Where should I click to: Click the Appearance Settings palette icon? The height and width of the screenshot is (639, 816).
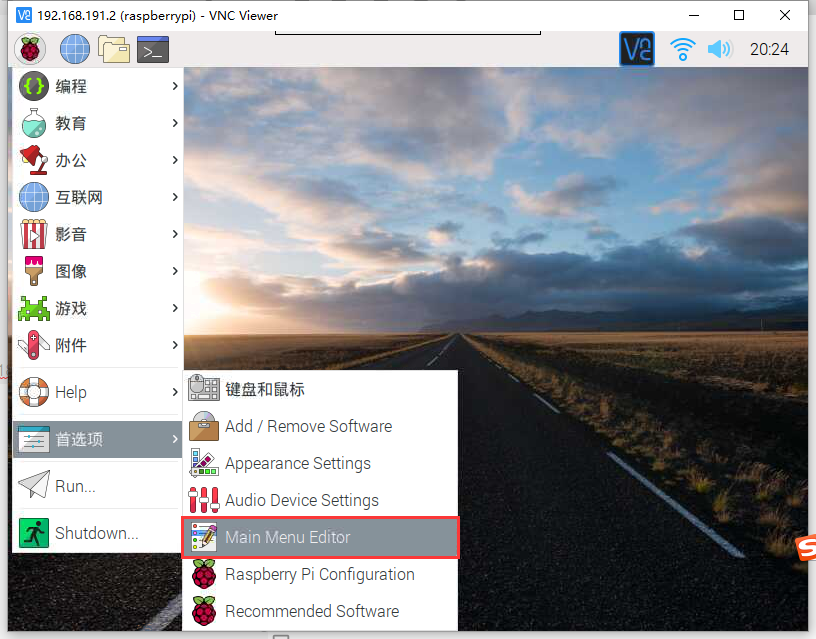pyautogui.click(x=204, y=463)
